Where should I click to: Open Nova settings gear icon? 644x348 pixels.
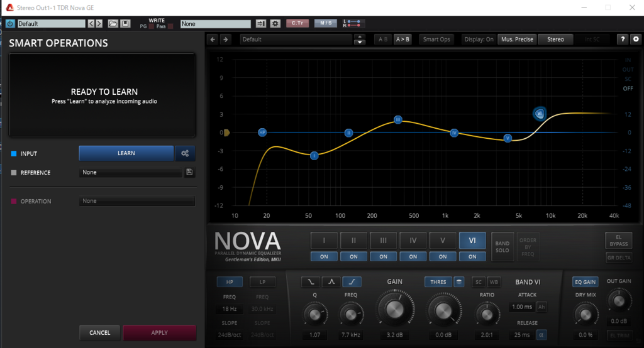click(636, 40)
